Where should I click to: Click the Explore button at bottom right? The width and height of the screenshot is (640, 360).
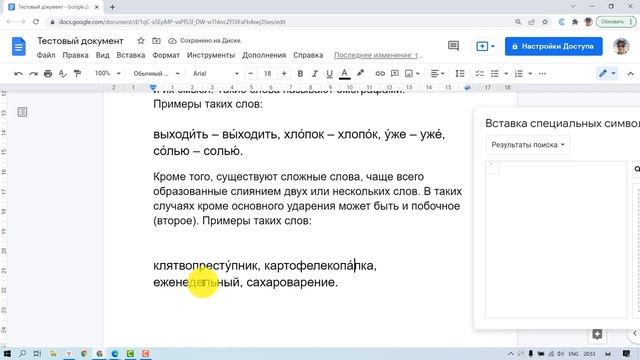click(x=597, y=335)
